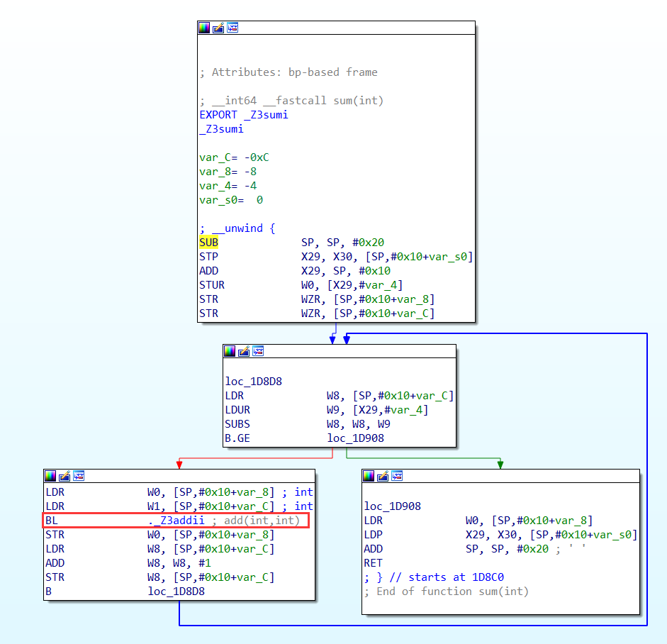Click the pencil icon on the loc_1D8D8 block
This screenshot has height=644, width=667.
tap(244, 351)
